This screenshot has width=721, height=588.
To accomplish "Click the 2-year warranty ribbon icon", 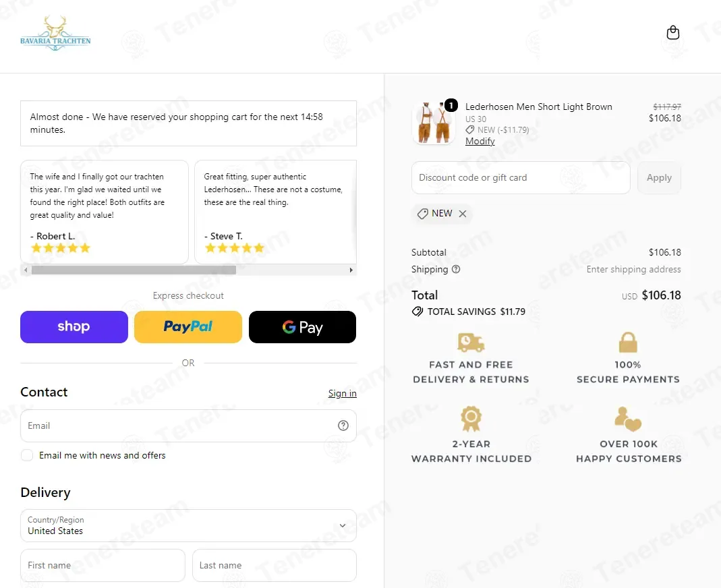I will [471, 418].
